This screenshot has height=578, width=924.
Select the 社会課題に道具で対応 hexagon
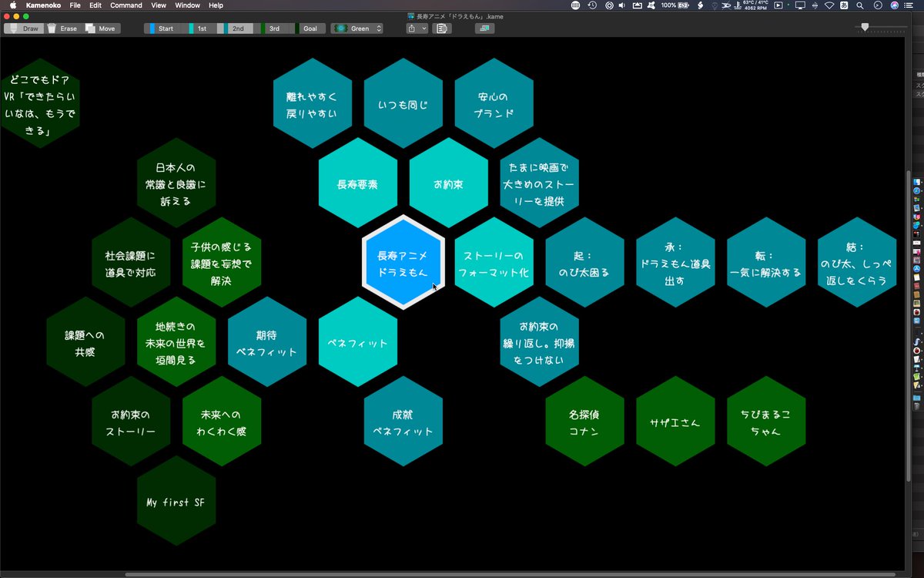[x=130, y=263]
